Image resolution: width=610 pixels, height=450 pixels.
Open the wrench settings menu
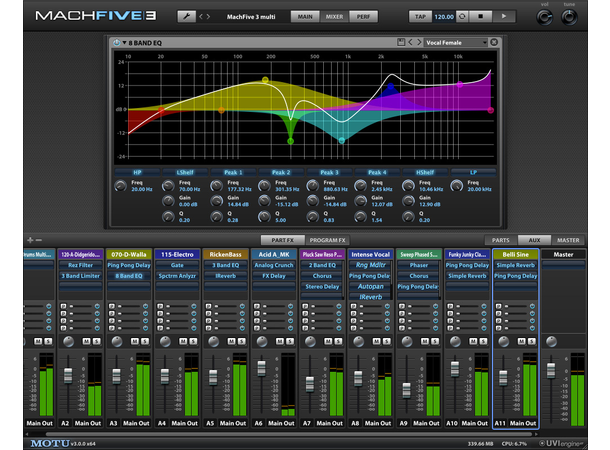click(187, 16)
